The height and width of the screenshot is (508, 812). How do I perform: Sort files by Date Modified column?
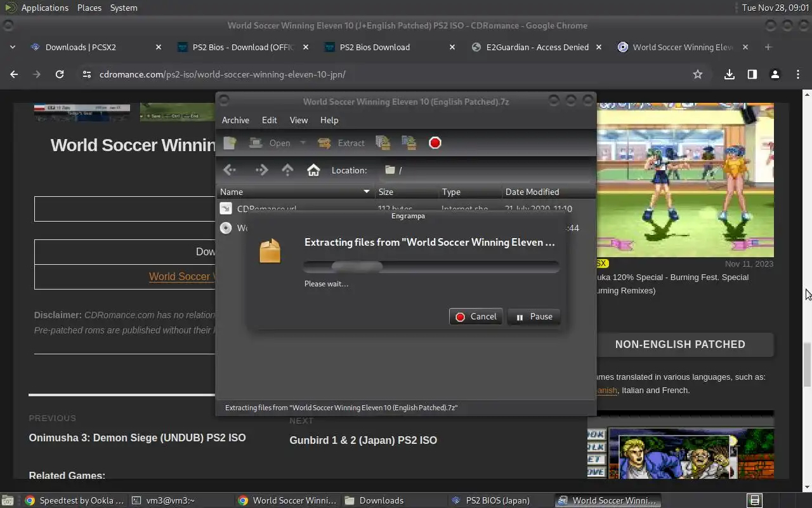click(548, 192)
